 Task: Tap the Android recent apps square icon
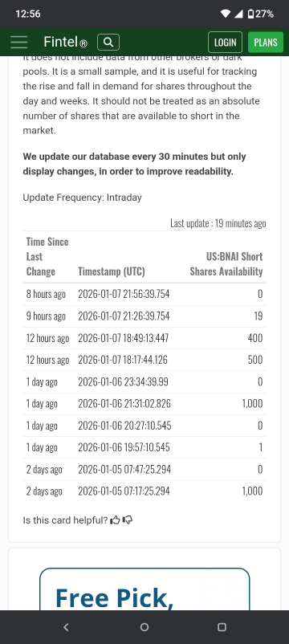(x=222, y=627)
